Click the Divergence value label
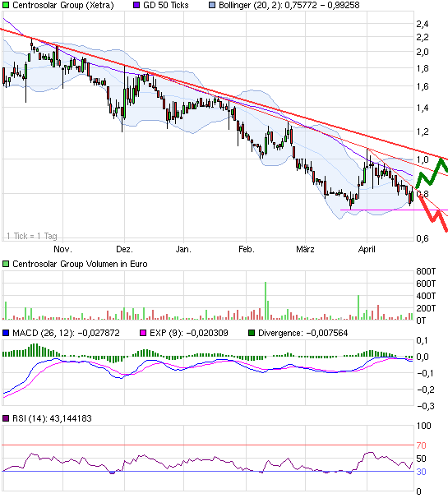 pos(303,333)
